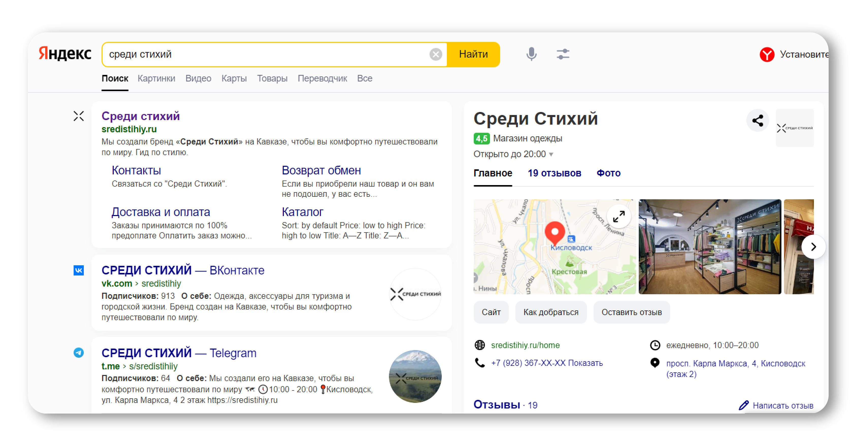Open search filter settings sliders icon
This screenshot has width=868, height=443.
tap(562, 54)
